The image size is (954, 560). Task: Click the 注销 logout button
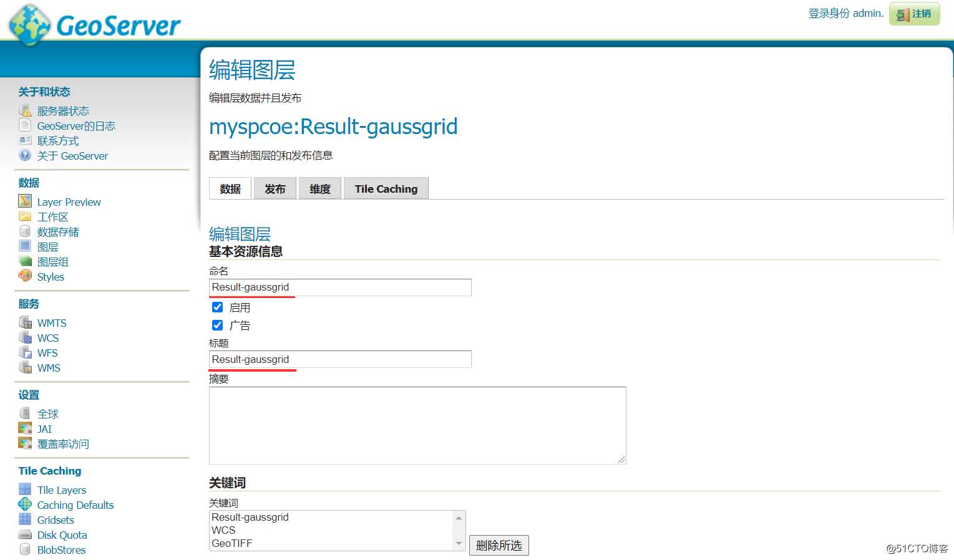[x=915, y=14]
